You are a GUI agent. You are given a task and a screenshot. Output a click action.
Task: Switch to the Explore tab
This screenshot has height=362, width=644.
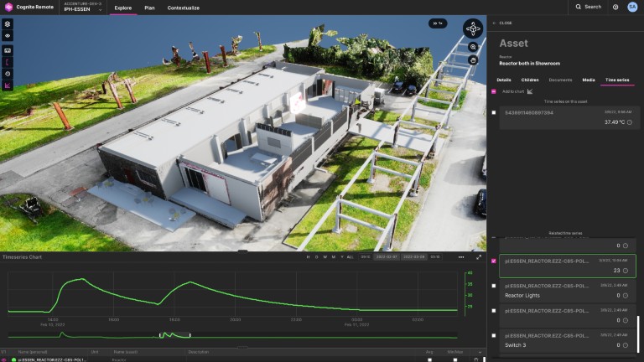click(122, 8)
